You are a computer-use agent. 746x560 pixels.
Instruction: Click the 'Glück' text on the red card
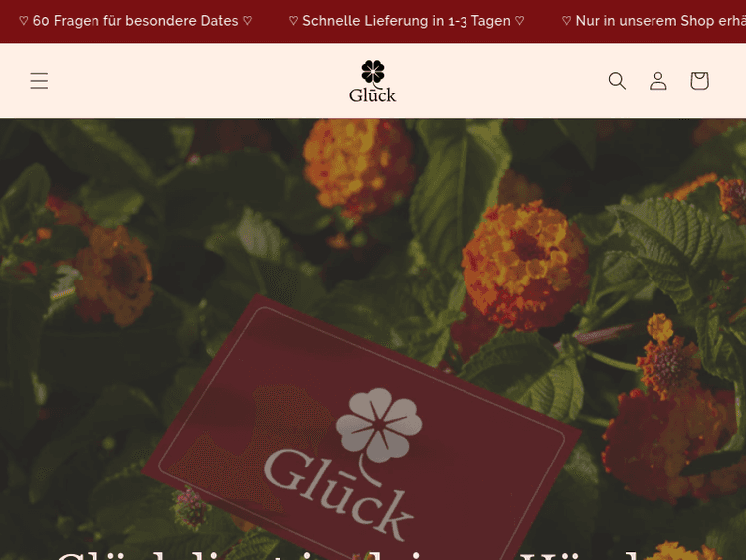pos(338,494)
